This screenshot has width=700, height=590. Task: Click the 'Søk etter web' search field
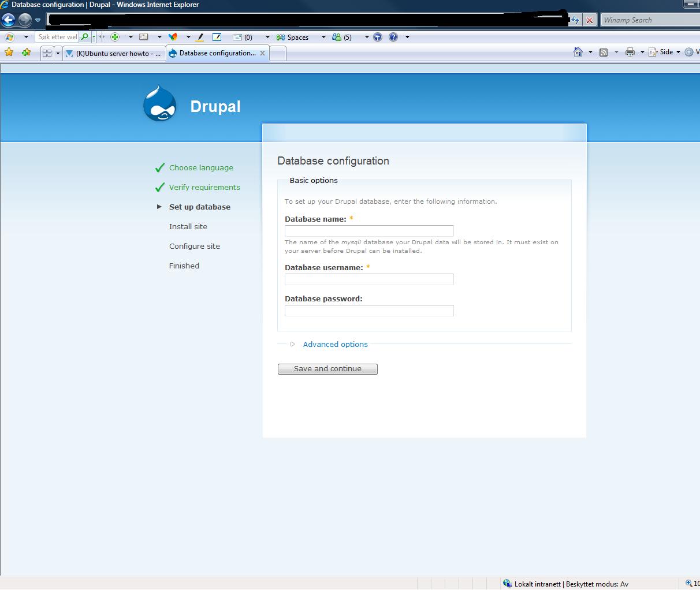(x=58, y=37)
